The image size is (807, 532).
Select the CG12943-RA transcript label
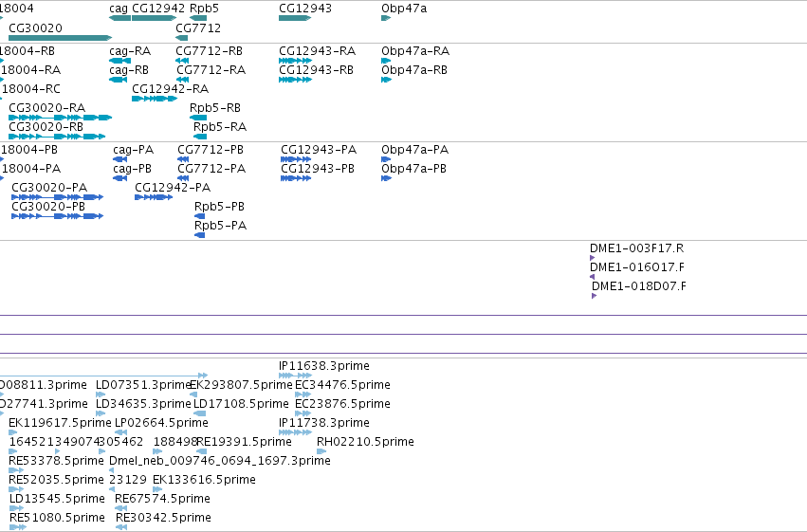pyautogui.click(x=317, y=51)
